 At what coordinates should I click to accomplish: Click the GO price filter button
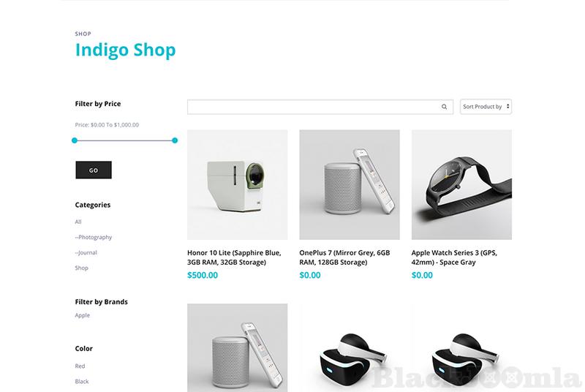click(x=94, y=170)
